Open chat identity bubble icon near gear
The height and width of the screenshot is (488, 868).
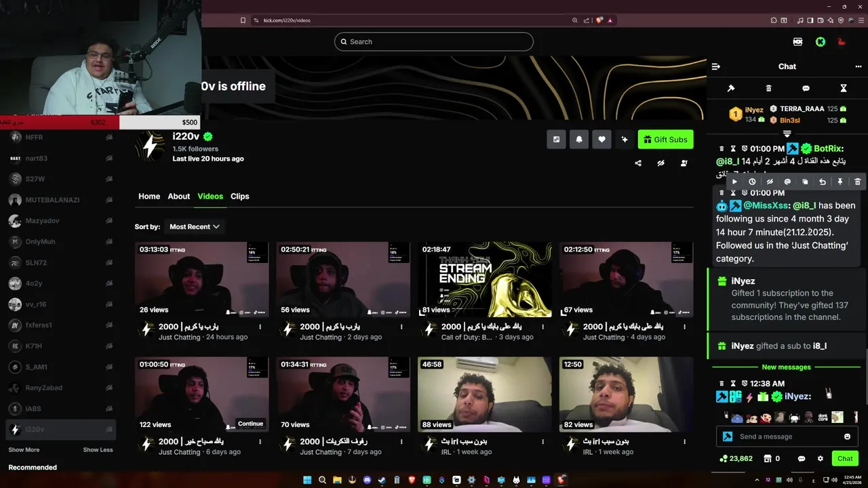click(802, 459)
